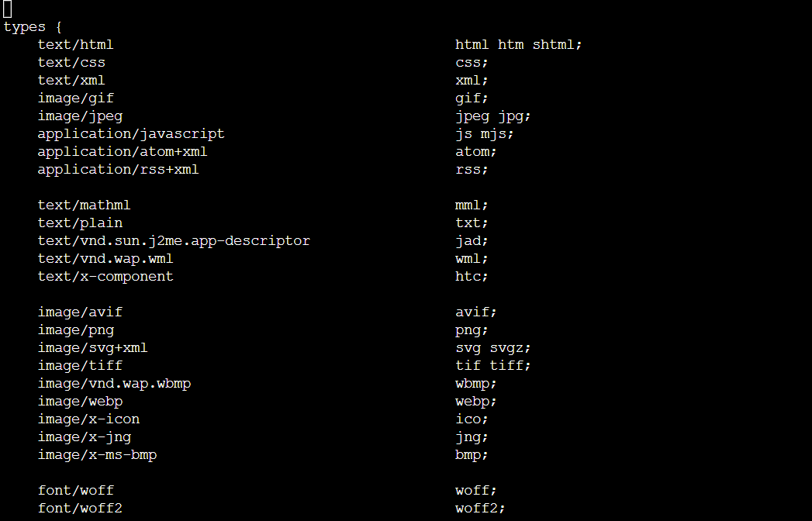Select application/atom+xml entry
Image resolution: width=812 pixels, height=521 pixels.
[x=123, y=152]
